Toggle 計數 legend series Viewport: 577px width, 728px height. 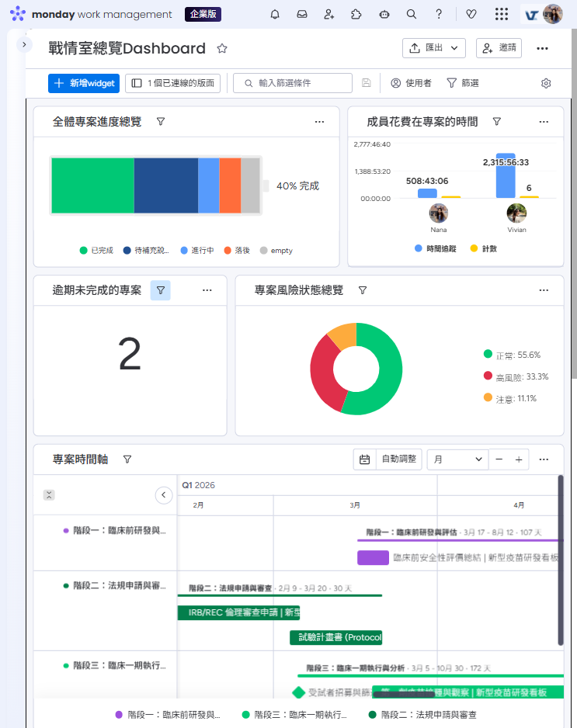(484, 249)
